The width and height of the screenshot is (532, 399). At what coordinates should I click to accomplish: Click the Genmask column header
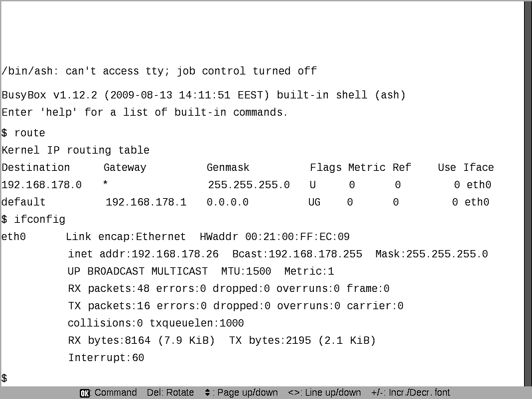(229, 168)
